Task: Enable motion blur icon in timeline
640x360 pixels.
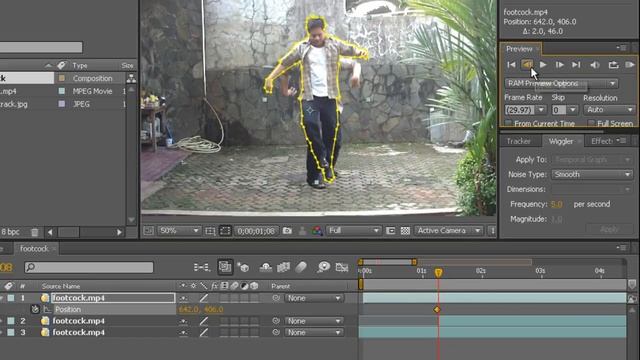Action: click(x=301, y=267)
